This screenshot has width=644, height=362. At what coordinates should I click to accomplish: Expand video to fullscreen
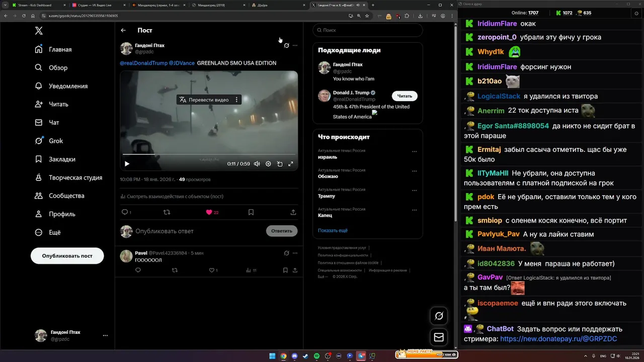(x=291, y=163)
